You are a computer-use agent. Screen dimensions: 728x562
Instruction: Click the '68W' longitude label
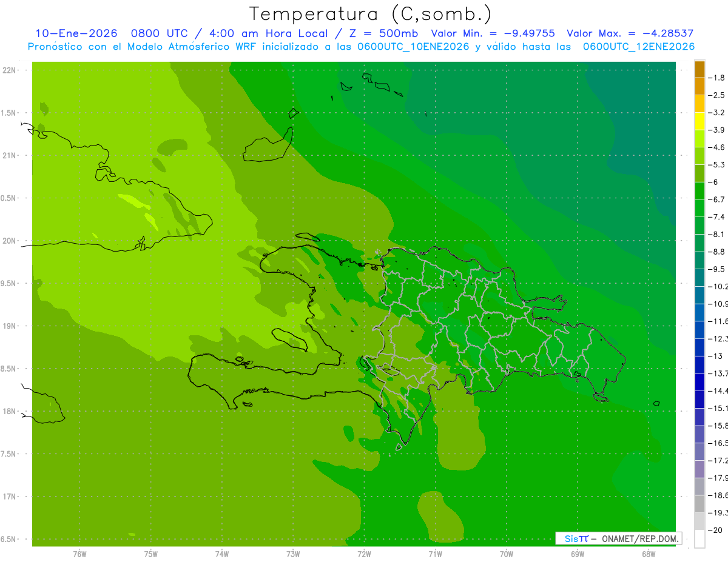tap(649, 554)
